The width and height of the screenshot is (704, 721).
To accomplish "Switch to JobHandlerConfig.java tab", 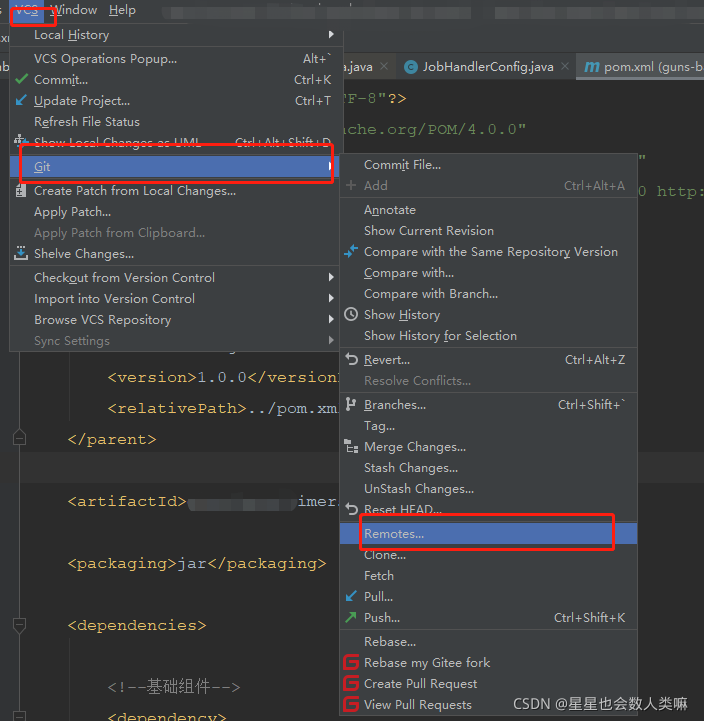I will 487,67.
